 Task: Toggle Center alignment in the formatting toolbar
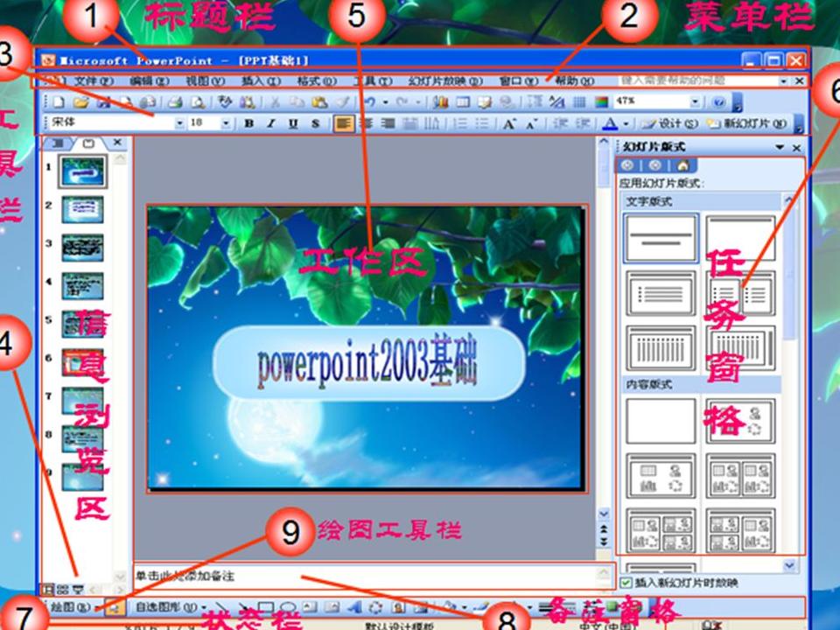[x=367, y=123]
